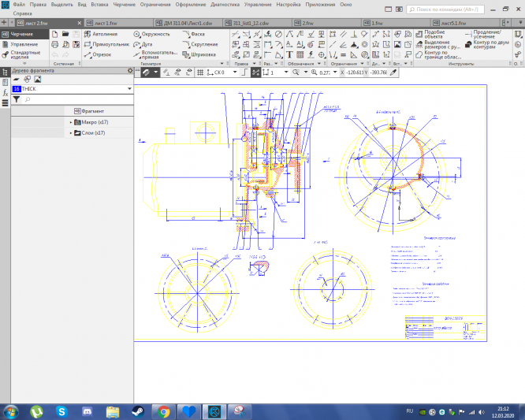
Task: Expand the Слои (x17) tree node
Action: (x=71, y=133)
